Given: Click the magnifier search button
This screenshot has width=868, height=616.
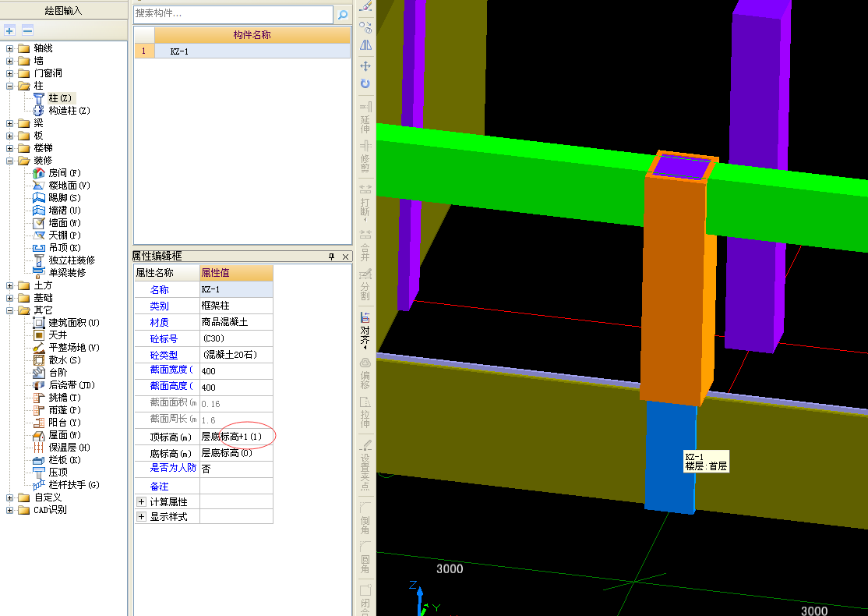Looking at the screenshot, I should (343, 14).
